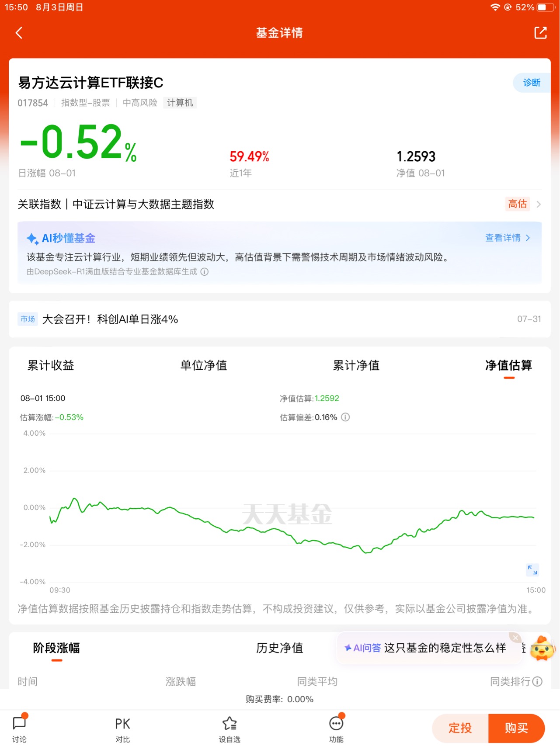Tap the 时间 column header
This screenshot has height=746, width=560.
[x=28, y=681]
